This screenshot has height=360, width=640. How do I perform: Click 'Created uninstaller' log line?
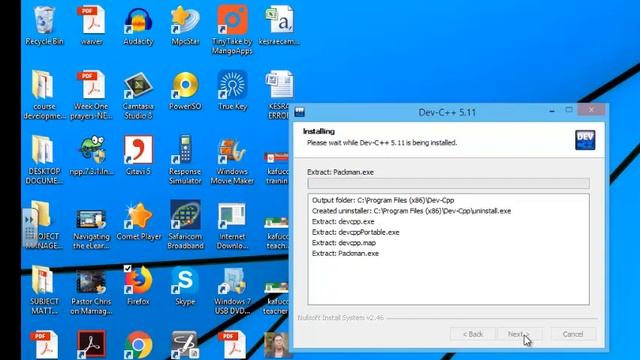411,211
